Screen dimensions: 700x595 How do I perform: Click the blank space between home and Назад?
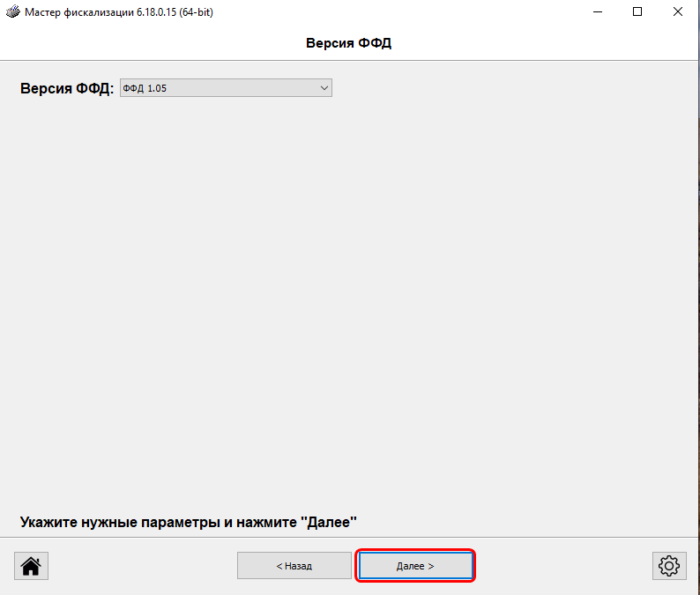(x=141, y=566)
